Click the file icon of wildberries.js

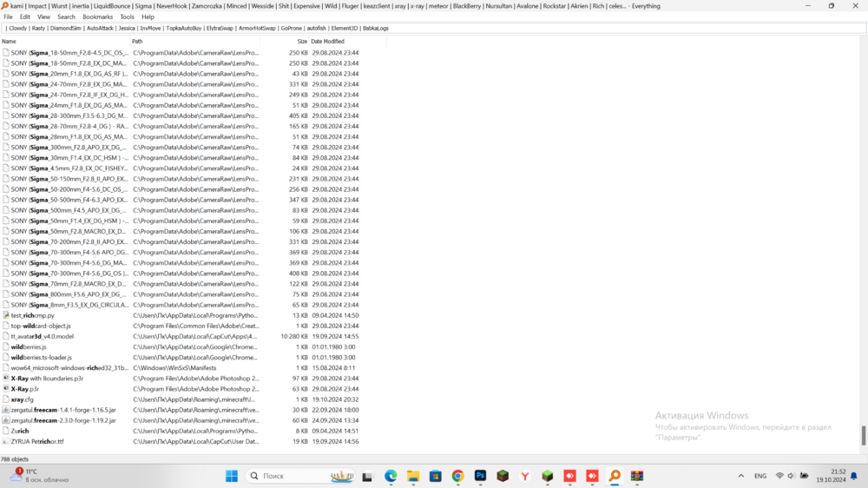[6, 346]
